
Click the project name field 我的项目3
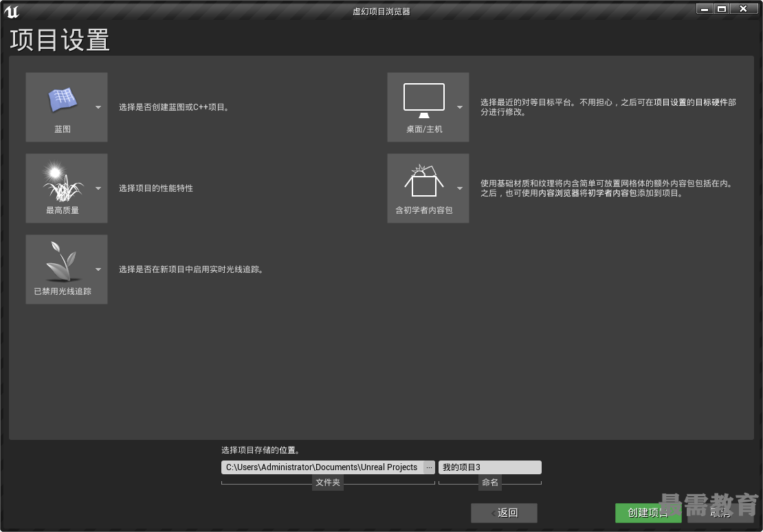[490, 467]
